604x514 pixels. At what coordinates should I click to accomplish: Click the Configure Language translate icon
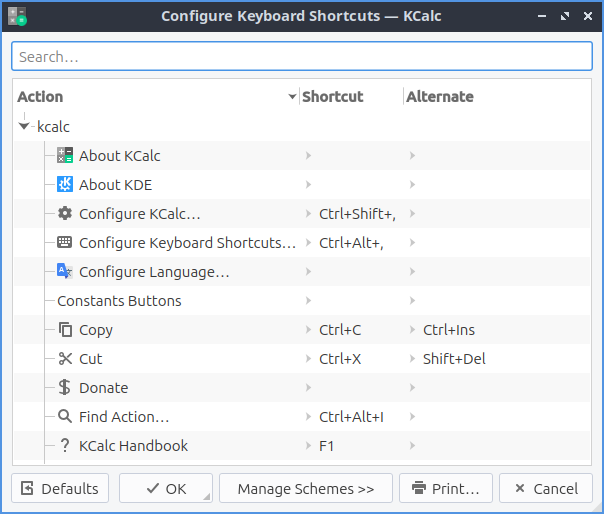[65, 272]
